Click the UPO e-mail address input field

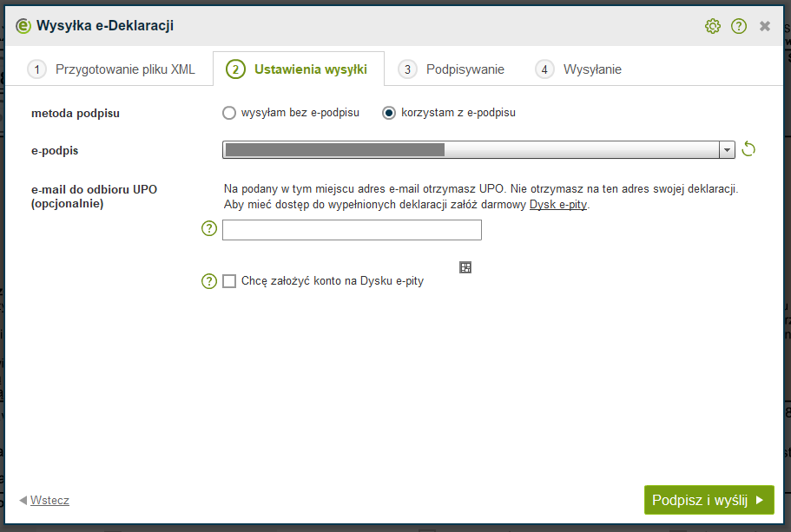(352, 230)
